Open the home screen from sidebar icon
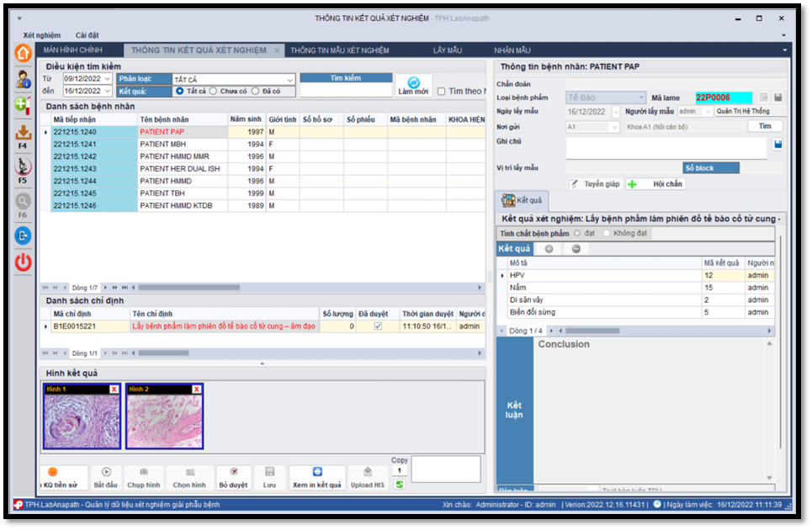812x530 pixels. 23,52
